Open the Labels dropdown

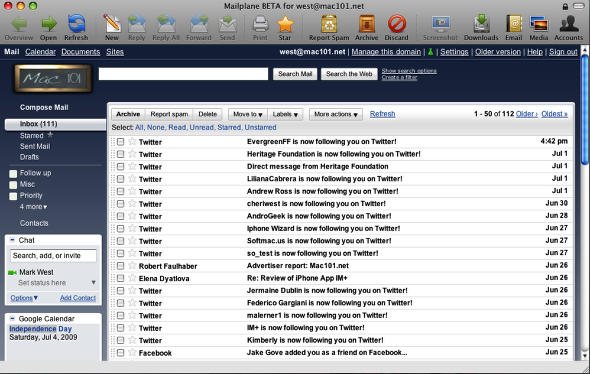pyautogui.click(x=285, y=114)
